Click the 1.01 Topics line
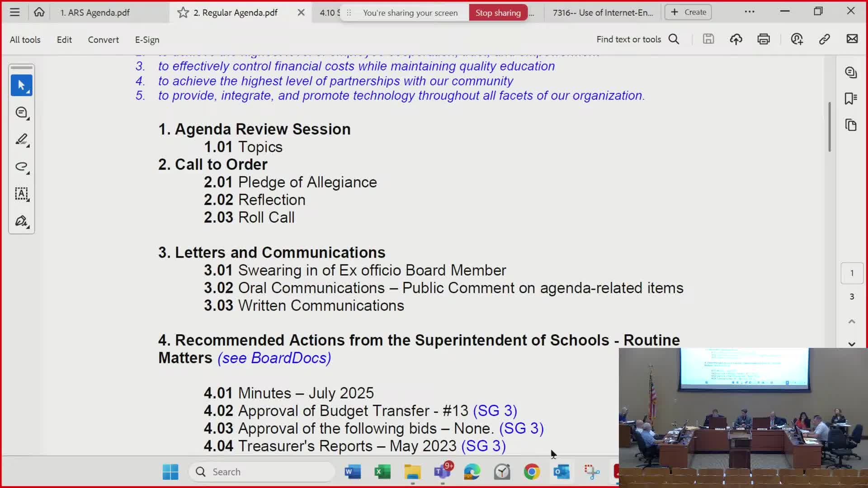Image resolution: width=868 pixels, height=488 pixels. [243, 147]
